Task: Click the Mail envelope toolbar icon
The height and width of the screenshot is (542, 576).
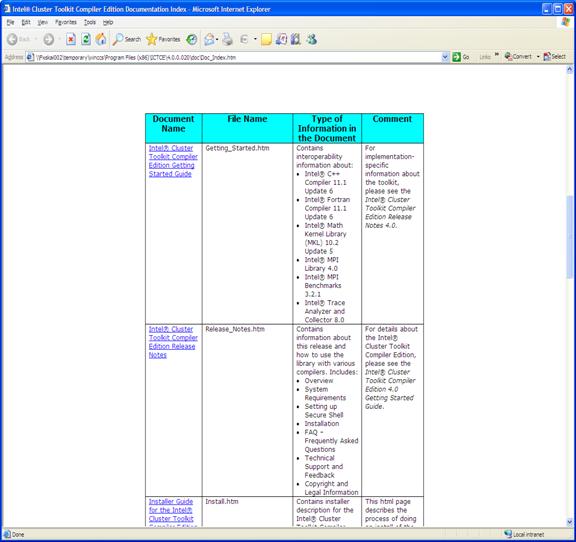Action: tap(209, 39)
